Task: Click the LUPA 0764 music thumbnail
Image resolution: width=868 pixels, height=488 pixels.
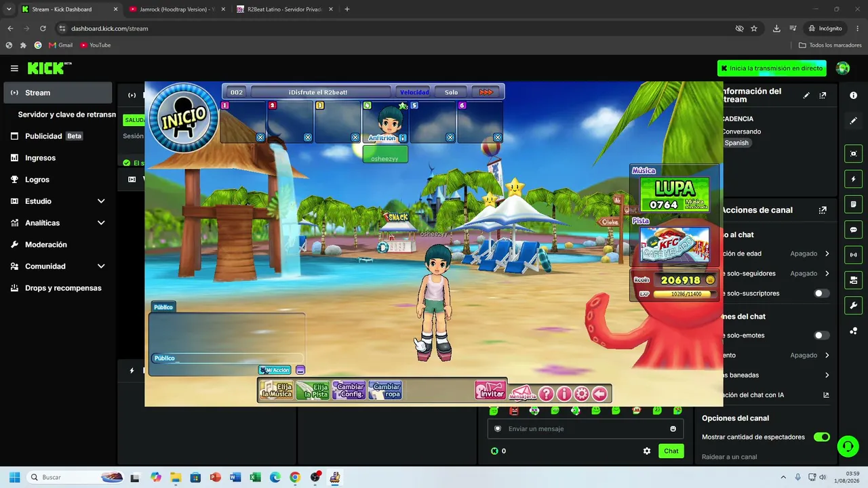Action: click(675, 195)
